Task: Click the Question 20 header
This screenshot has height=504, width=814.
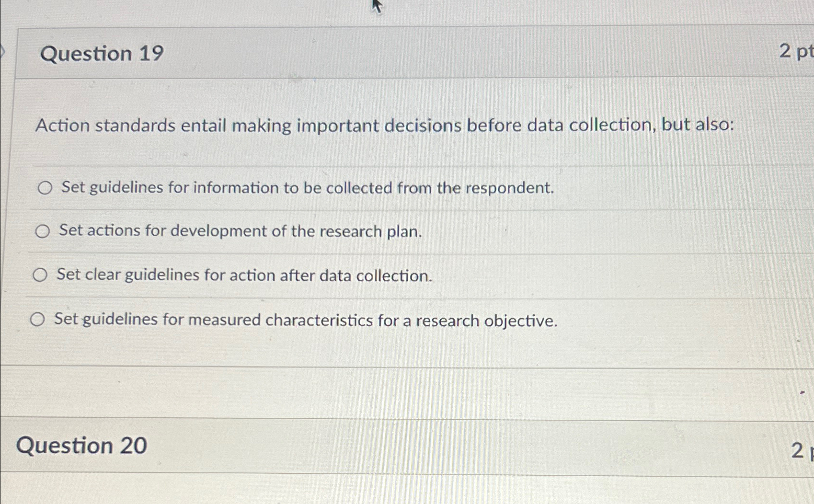Action: click(81, 446)
